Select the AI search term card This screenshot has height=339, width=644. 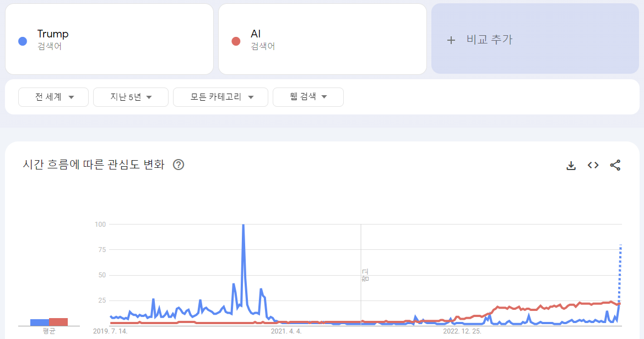[322, 39]
